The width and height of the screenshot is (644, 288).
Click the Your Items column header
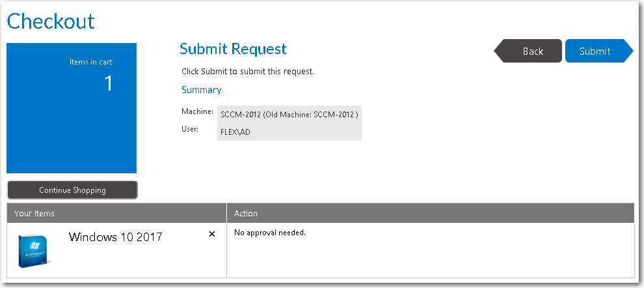coord(34,213)
